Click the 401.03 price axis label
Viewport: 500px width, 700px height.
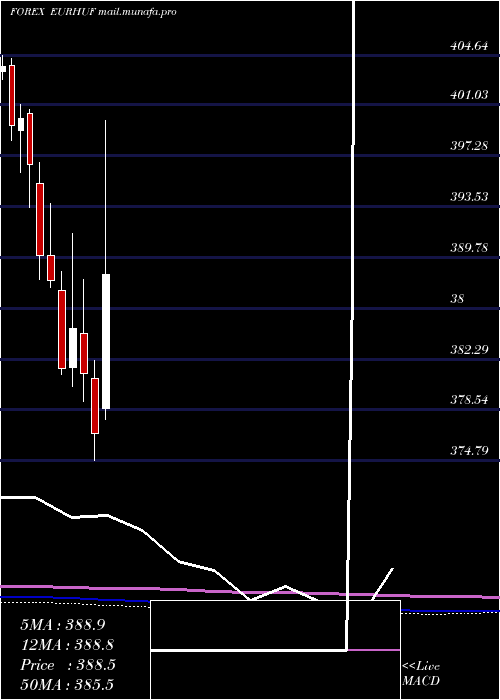click(x=469, y=95)
